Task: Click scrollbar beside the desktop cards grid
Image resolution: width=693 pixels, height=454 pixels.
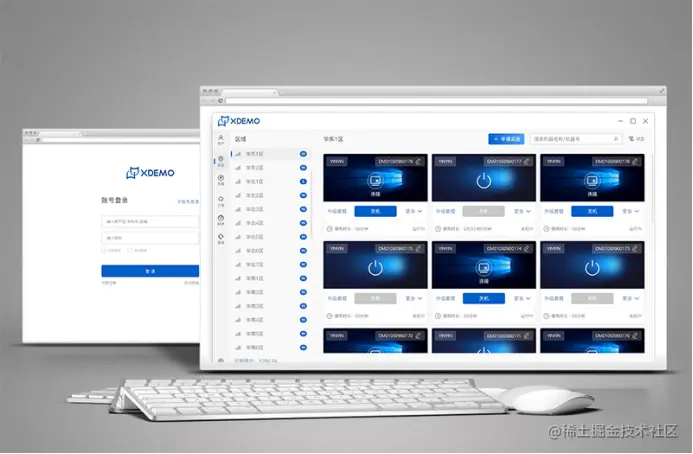Action: [x=652, y=188]
